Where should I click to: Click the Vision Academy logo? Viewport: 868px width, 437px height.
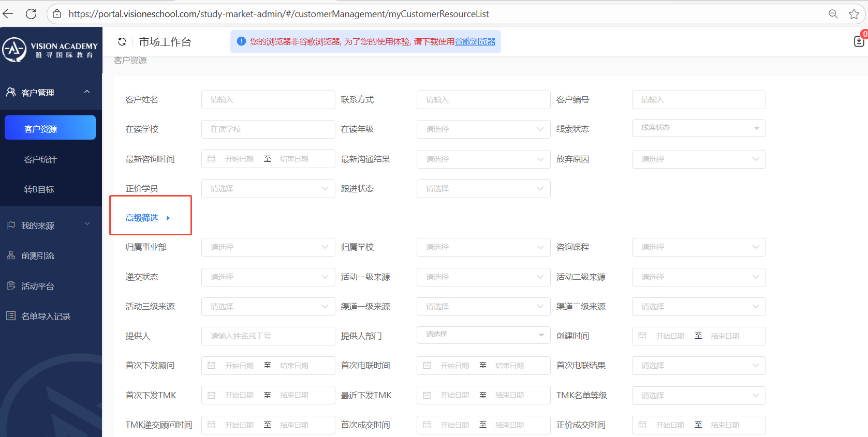[x=50, y=50]
